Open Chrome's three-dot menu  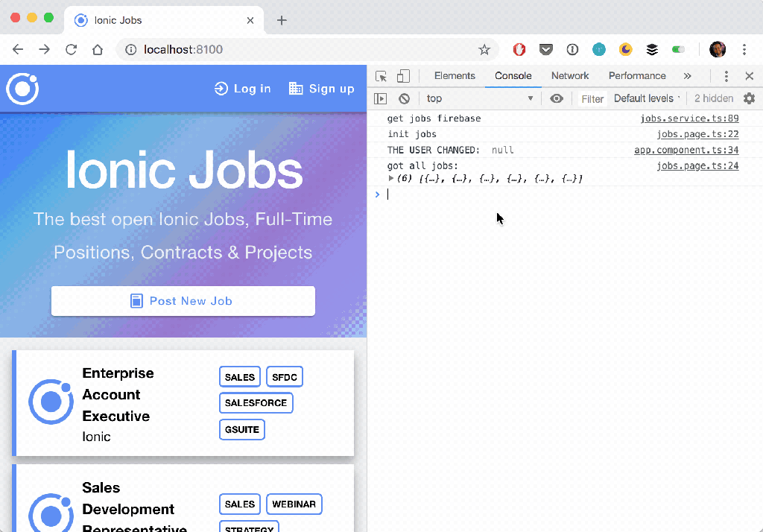click(744, 49)
